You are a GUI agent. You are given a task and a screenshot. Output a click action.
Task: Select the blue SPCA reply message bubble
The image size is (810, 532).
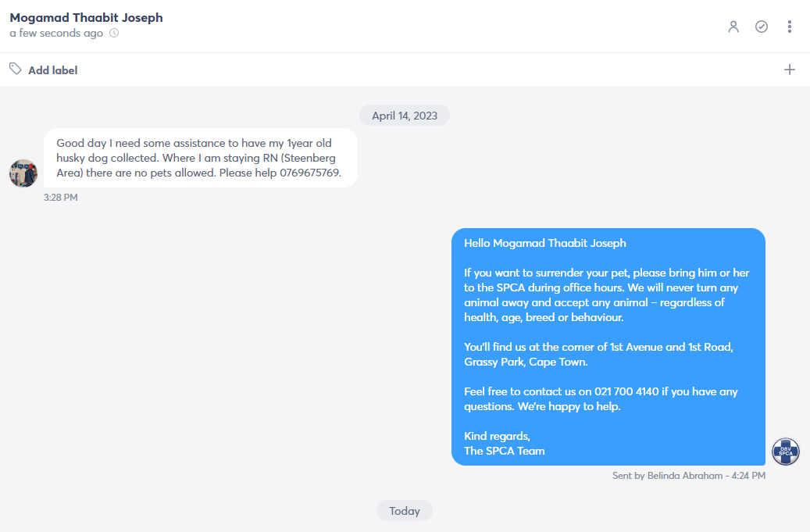(x=608, y=347)
